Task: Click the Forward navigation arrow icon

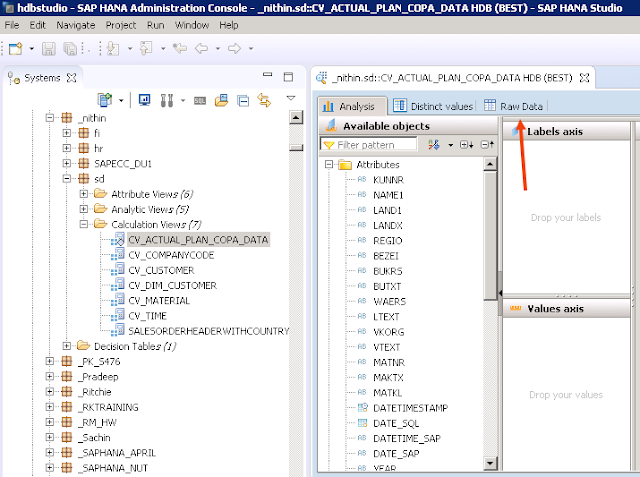Action: [234, 49]
